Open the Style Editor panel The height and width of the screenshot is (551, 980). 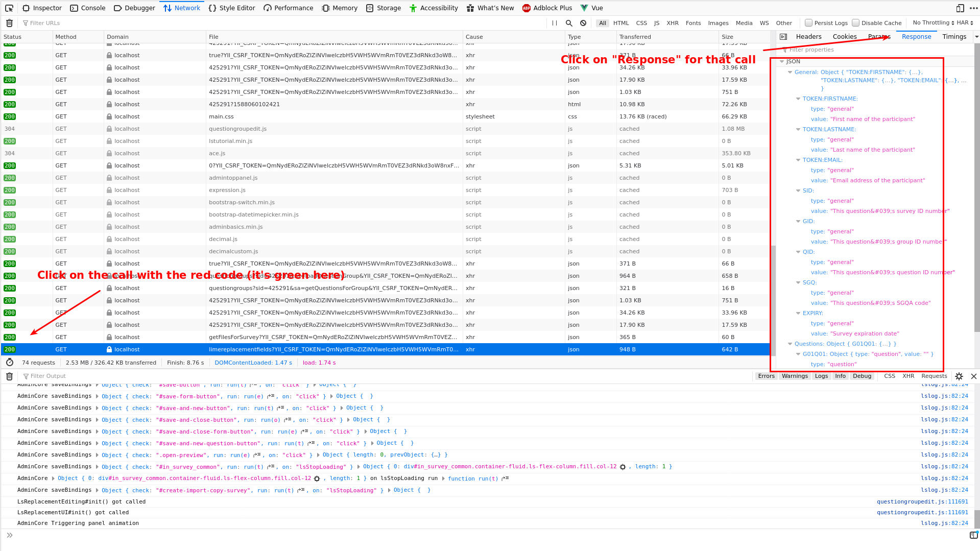pyautogui.click(x=232, y=8)
